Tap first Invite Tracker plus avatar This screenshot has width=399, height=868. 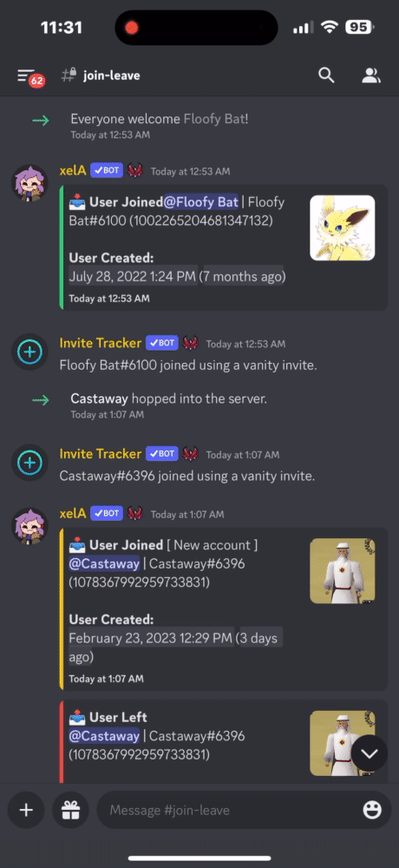pos(29,352)
